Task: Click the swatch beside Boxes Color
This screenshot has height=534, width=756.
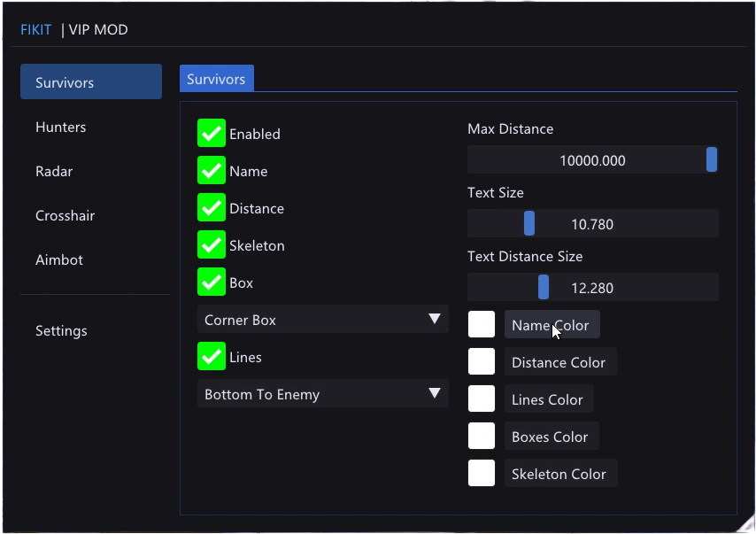Action: 482,436
